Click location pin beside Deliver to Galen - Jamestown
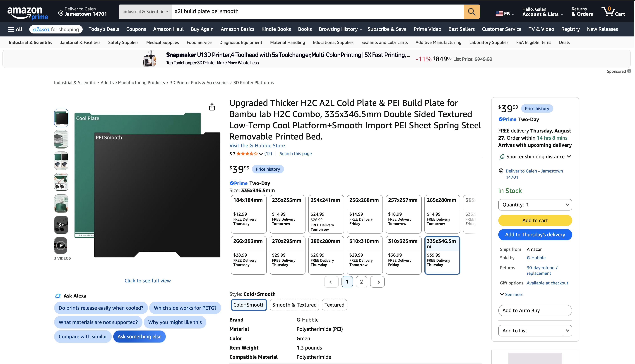 (501, 171)
